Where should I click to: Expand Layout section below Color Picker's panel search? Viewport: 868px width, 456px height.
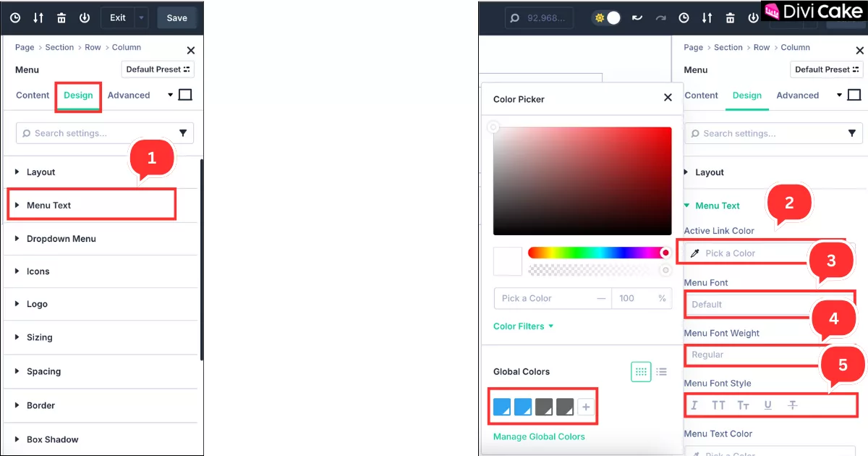tap(704, 172)
